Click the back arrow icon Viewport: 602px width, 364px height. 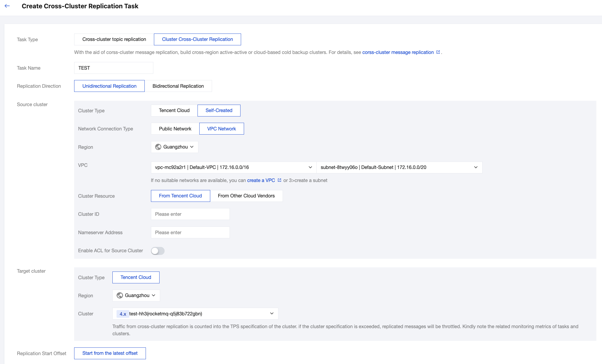pos(7,6)
